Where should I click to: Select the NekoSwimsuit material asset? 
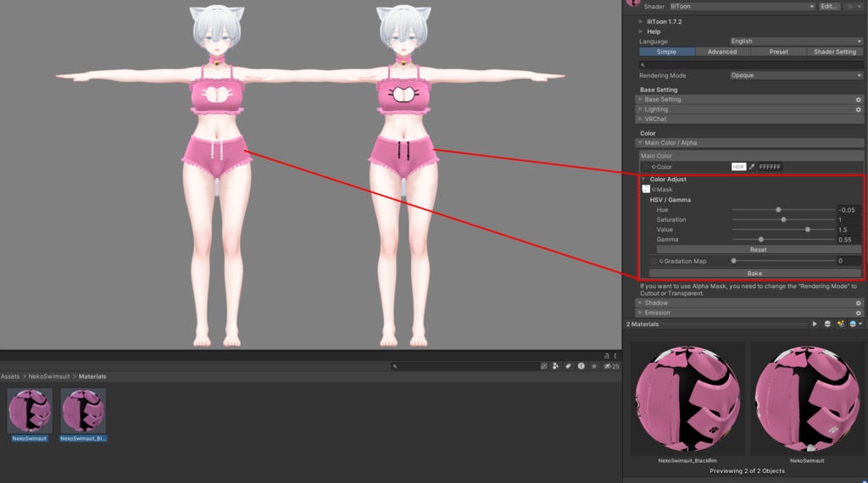30,415
